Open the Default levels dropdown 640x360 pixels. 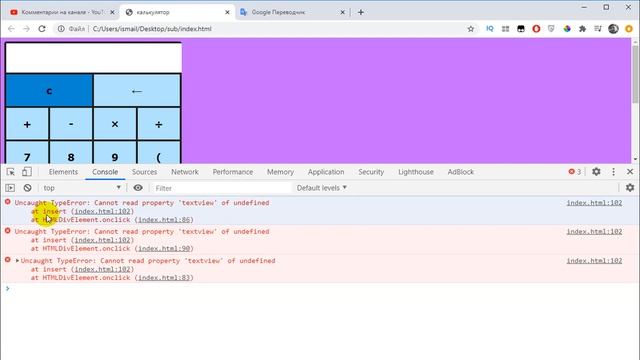click(x=322, y=188)
